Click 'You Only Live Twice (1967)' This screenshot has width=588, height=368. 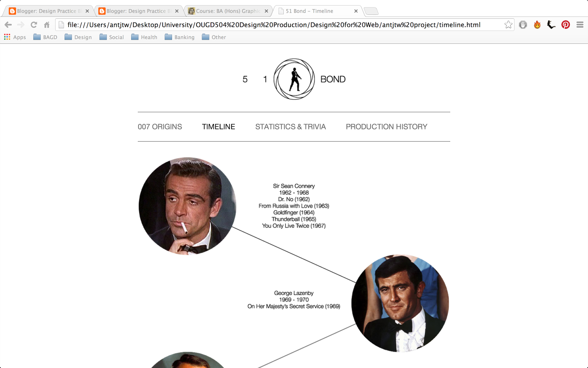click(x=294, y=226)
